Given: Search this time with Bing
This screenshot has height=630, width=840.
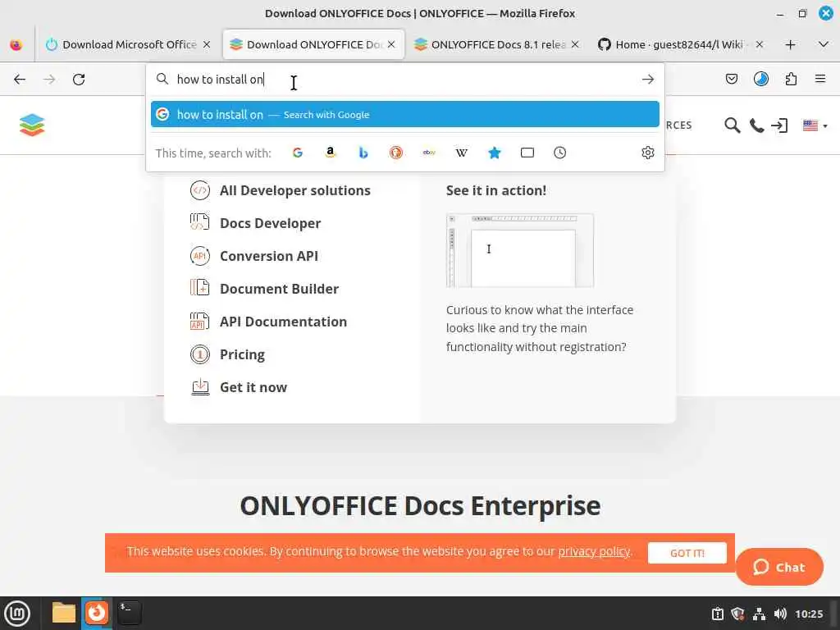Looking at the screenshot, I should pyautogui.click(x=363, y=153).
